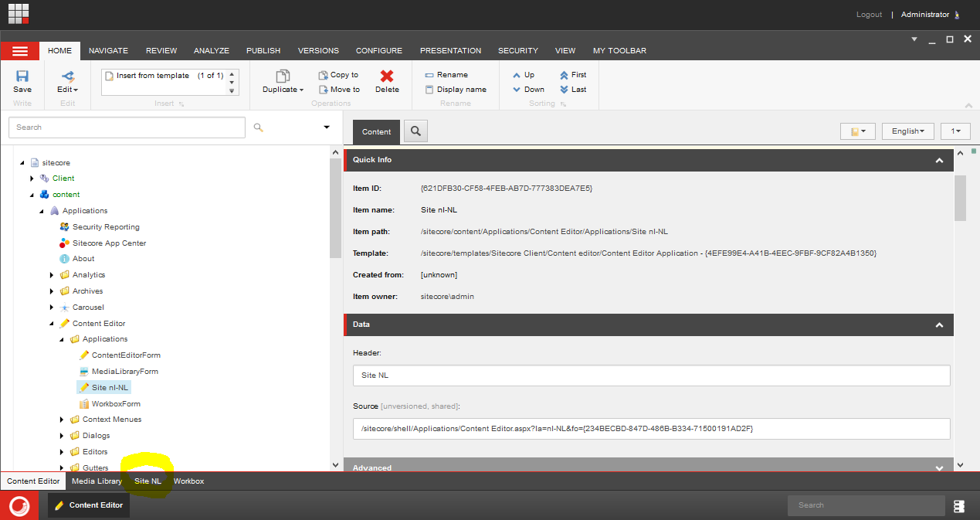Open the ANALYZE ribbon tab
This screenshot has width=980, height=520.
pyautogui.click(x=212, y=51)
